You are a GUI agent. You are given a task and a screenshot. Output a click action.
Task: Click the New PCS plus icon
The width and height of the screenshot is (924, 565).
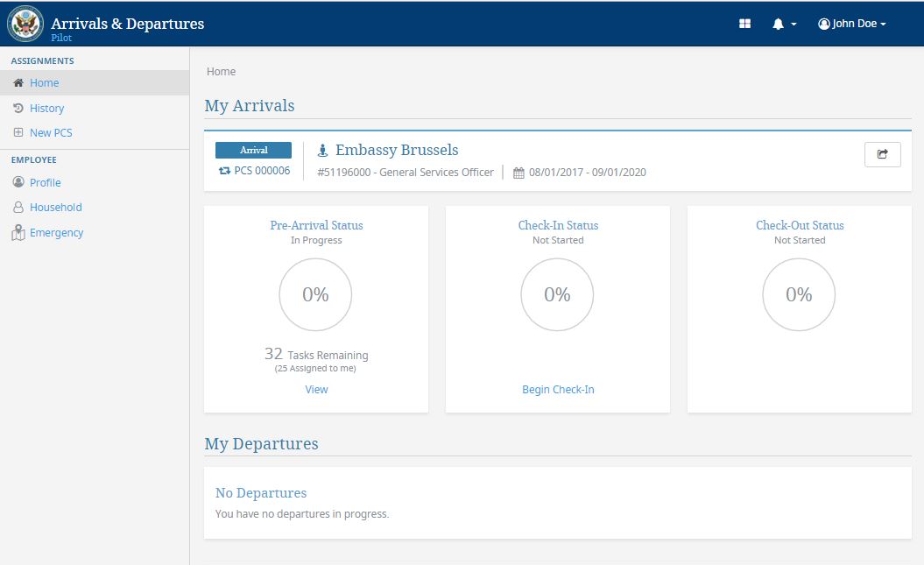coord(18,132)
